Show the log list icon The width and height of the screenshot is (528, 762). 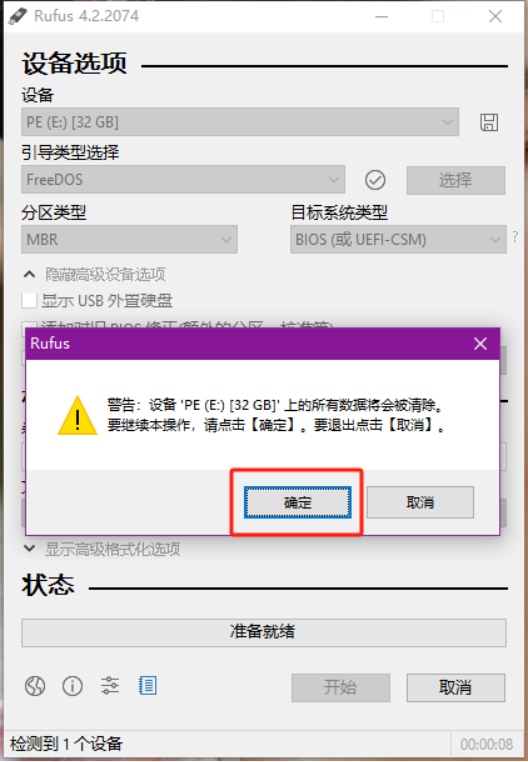point(147,686)
